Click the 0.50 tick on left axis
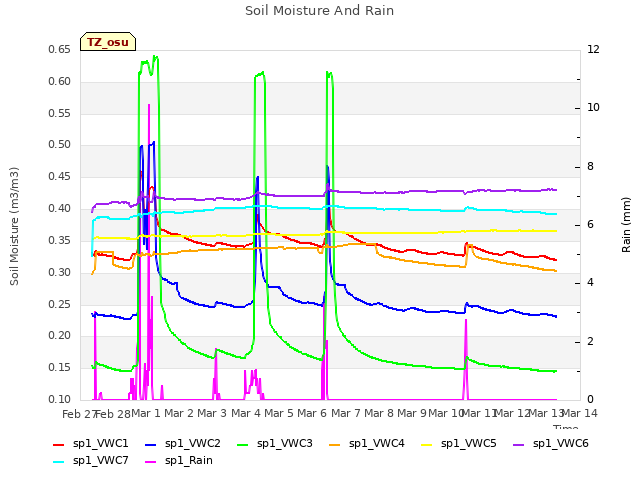Screen dimensions: 640x480 [x=60, y=145]
